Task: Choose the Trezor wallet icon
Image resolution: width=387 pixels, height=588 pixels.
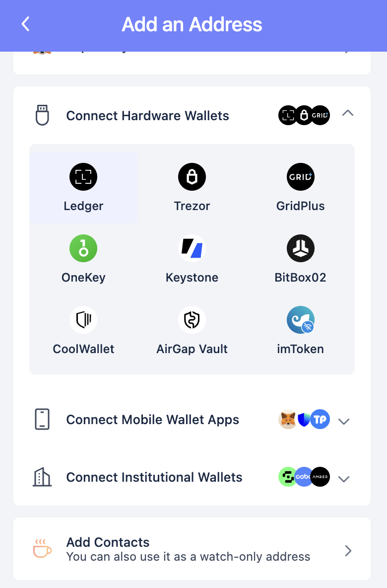Action: [192, 177]
